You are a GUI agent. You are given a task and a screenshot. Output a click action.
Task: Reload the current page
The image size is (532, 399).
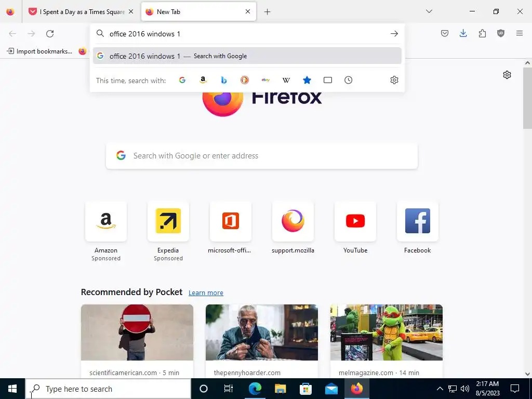coord(50,34)
